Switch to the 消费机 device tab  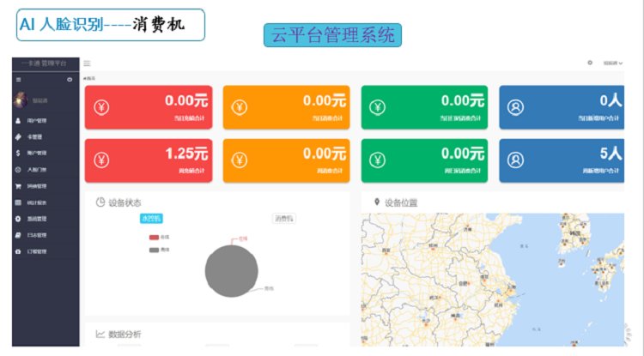283,219
